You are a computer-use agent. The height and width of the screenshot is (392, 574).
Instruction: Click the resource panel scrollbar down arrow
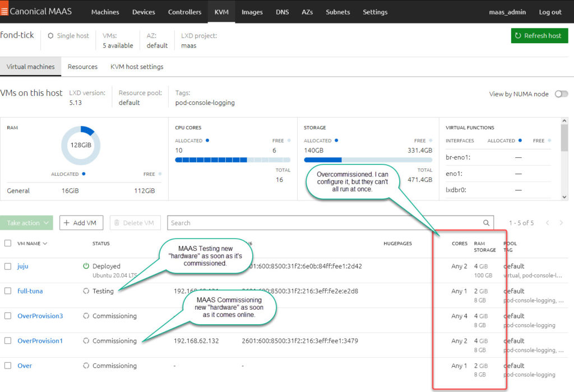click(x=564, y=197)
